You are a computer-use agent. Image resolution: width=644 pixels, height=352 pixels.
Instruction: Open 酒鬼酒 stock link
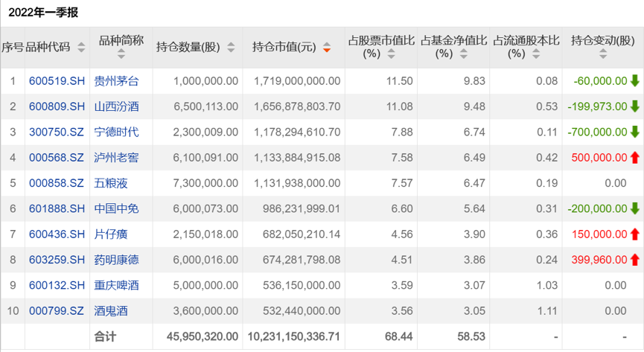point(111,310)
